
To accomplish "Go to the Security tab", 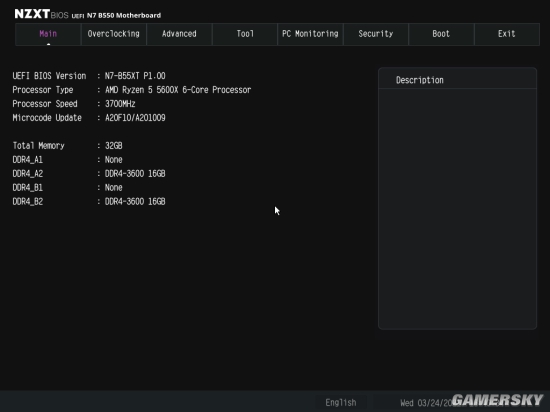I will coord(376,34).
